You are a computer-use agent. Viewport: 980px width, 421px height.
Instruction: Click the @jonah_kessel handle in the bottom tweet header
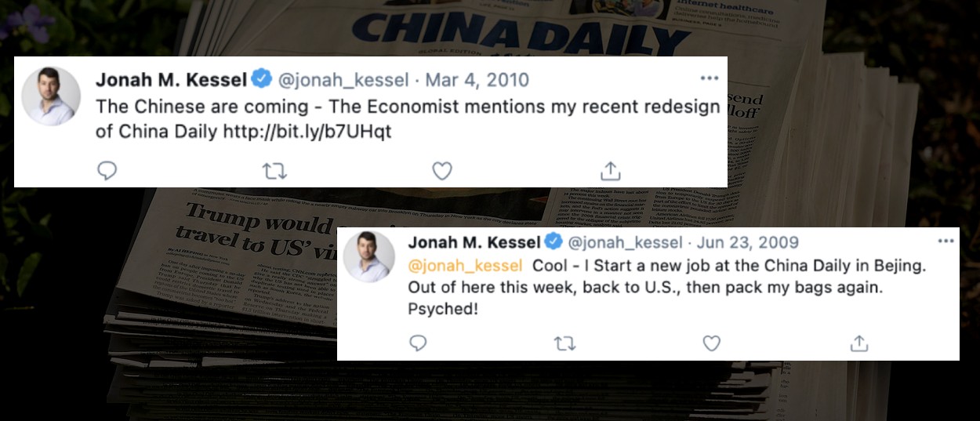click(625, 241)
